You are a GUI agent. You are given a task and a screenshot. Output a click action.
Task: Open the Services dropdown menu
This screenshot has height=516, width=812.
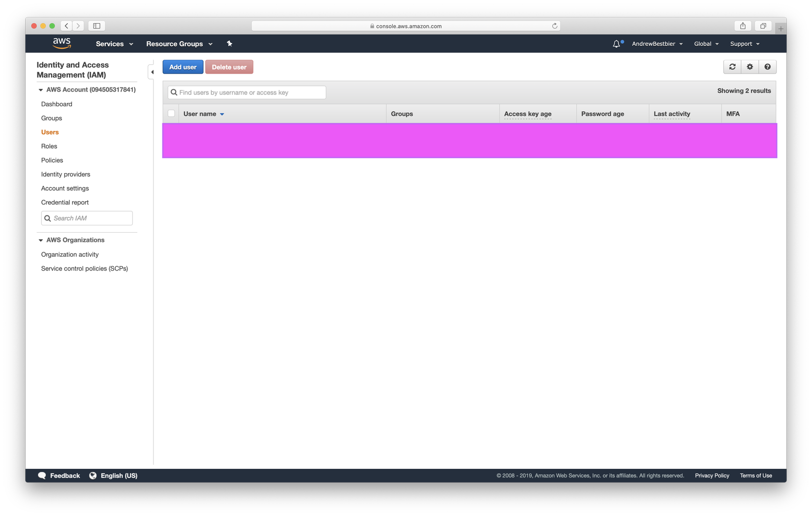115,44
